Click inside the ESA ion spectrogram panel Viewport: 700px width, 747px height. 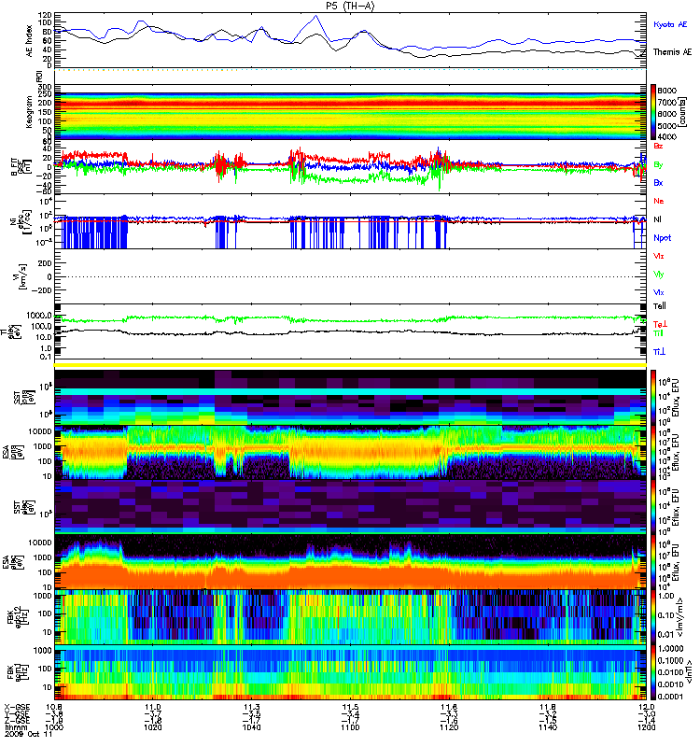[350, 452]
